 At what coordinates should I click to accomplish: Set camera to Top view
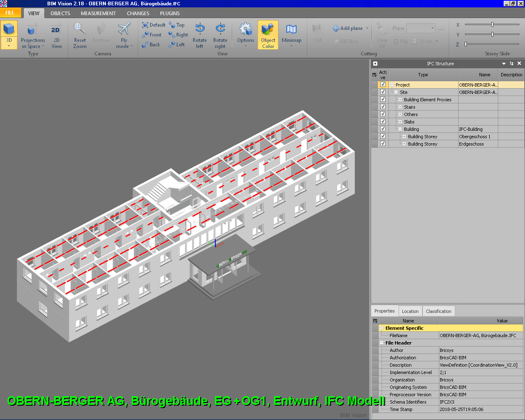tap(177, 25)
